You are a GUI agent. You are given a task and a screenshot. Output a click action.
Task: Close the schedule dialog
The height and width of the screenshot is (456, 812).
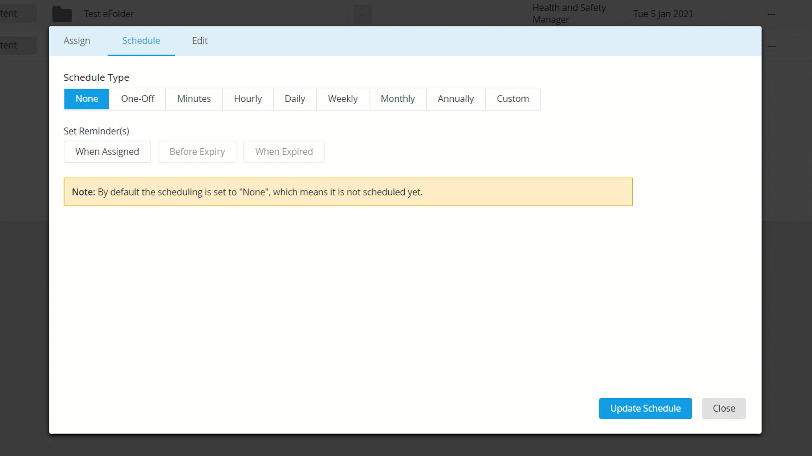click(723, 408)
